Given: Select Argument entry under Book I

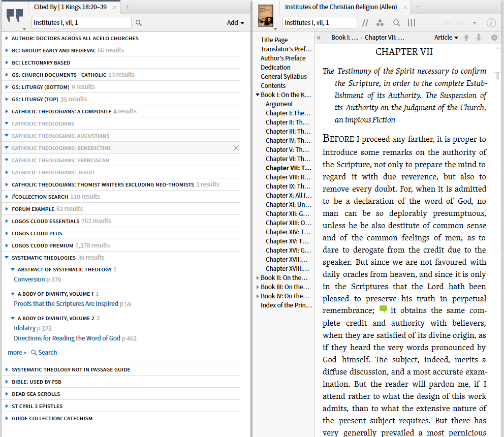Looking at the screenshot, I should pos(279,104).
